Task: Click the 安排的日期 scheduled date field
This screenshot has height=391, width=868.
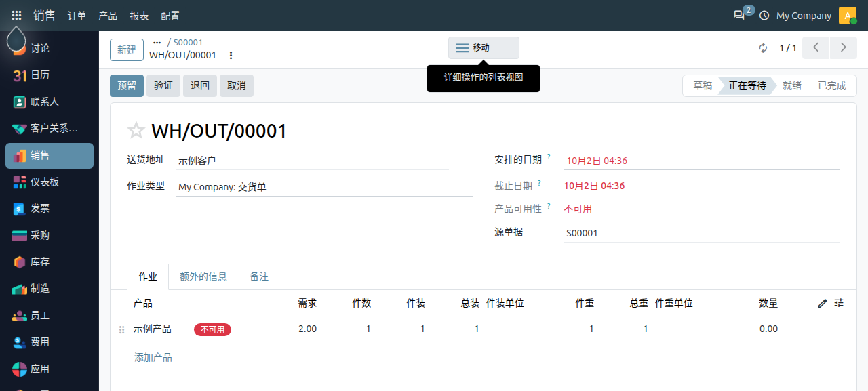Action: (702, 161)
